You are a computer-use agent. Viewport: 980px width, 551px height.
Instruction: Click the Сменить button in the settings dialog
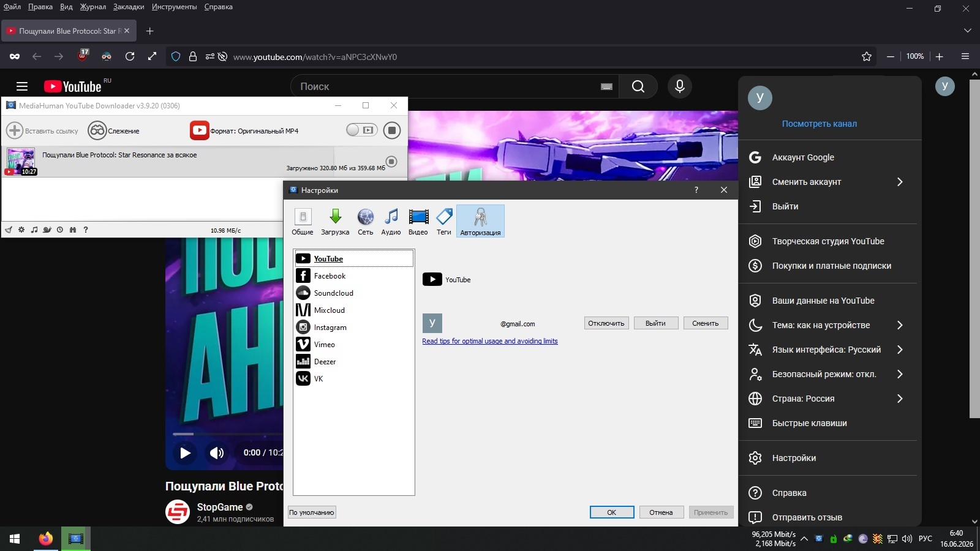(x=706, y=323)
